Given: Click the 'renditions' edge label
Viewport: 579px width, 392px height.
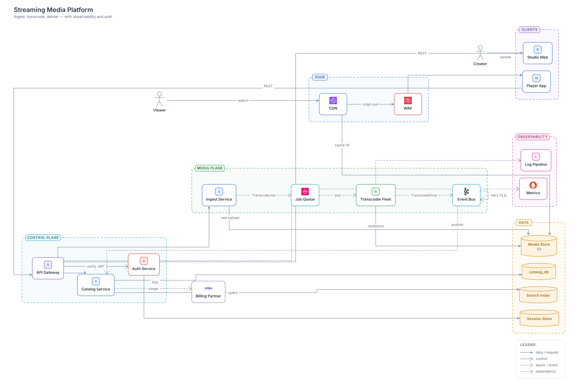Looking at the screenshot, I should point(375,226).
